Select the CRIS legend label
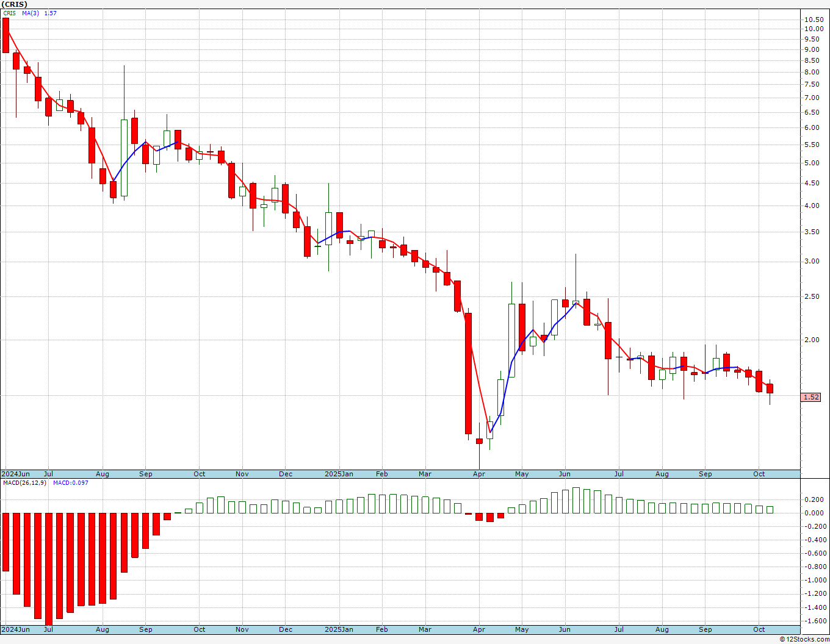Viewport: 830px width, 644px height. tap(9, 13)
